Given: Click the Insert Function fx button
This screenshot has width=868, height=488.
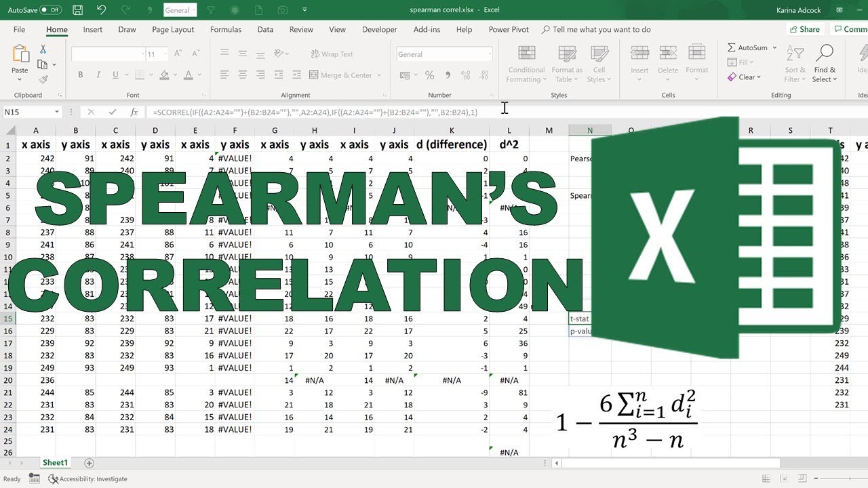Looking at the screenshot, I should pos(134,113).
